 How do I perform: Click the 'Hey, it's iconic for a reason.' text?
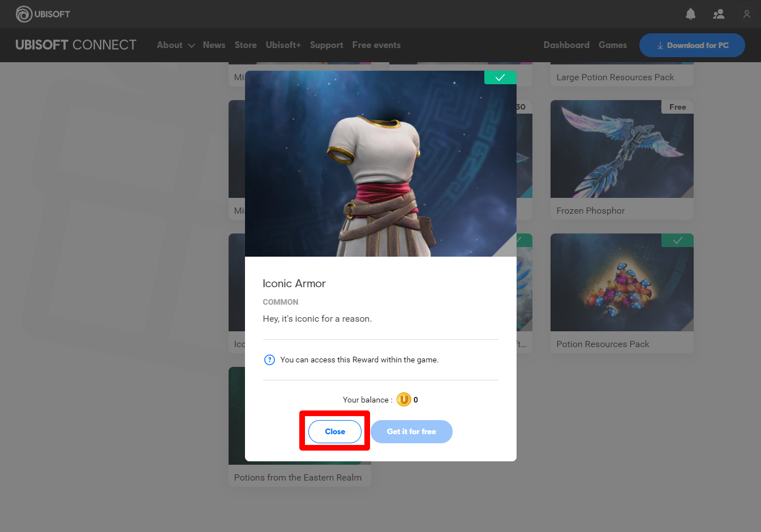pos(317,319)
